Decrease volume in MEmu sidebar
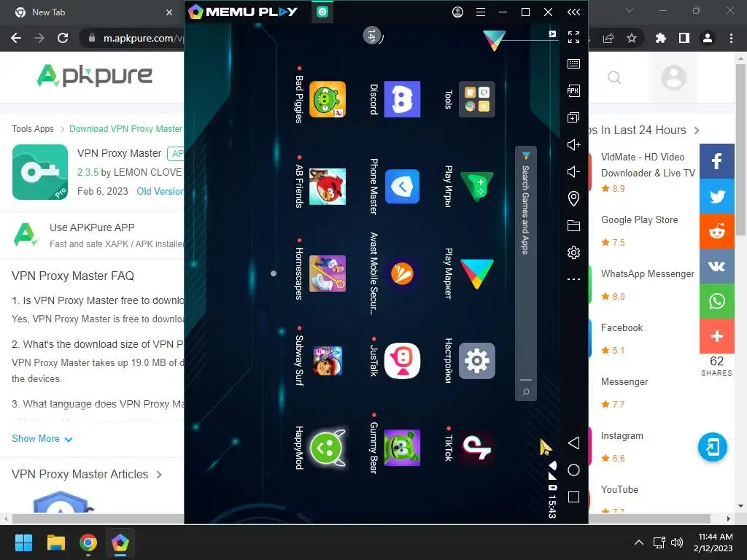The height and width of the screenshot is (560, 747). click(x=573, y=171)
